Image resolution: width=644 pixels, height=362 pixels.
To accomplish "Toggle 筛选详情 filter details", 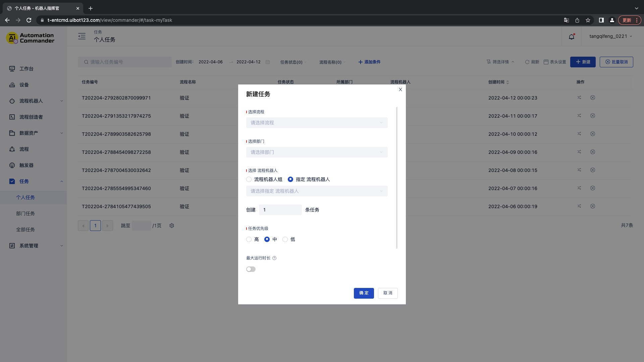I will pyautogui.click(x=500, y=62).
